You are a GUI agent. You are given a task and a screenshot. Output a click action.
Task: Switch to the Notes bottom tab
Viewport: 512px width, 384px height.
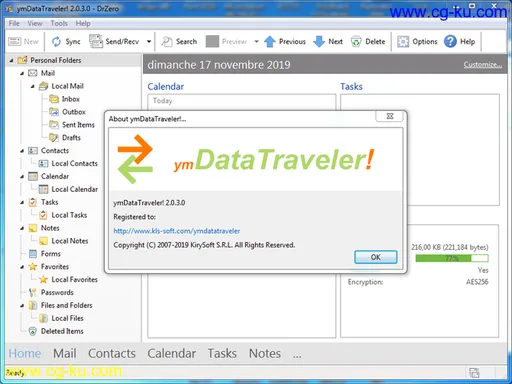[265, 353]
